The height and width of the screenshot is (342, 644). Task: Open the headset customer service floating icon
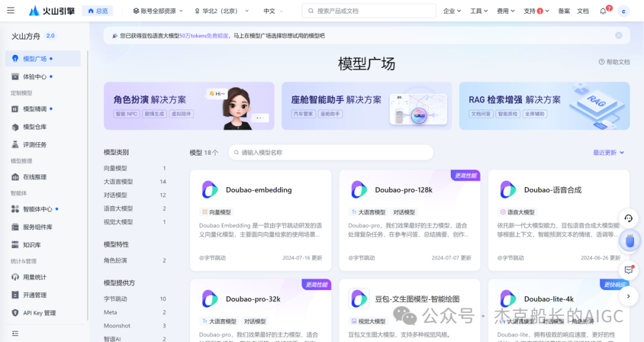pyautogui.click(x=628, y=219)
